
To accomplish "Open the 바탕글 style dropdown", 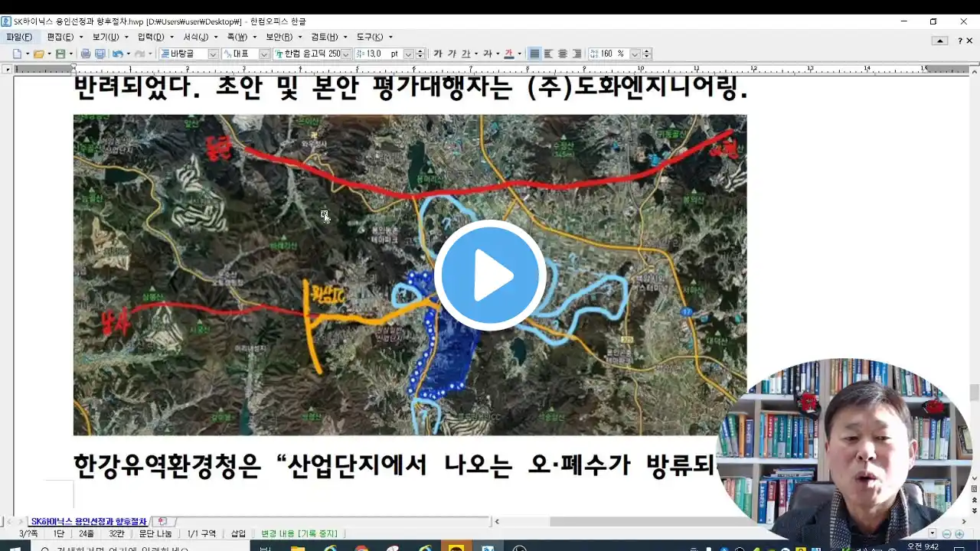I will pos(213,54).
